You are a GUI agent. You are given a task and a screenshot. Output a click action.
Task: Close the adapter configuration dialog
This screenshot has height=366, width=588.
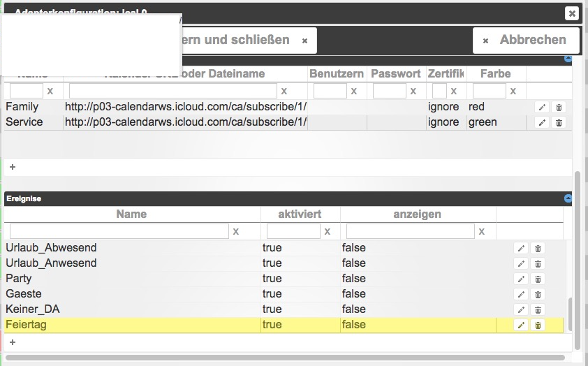pos(571,13)
